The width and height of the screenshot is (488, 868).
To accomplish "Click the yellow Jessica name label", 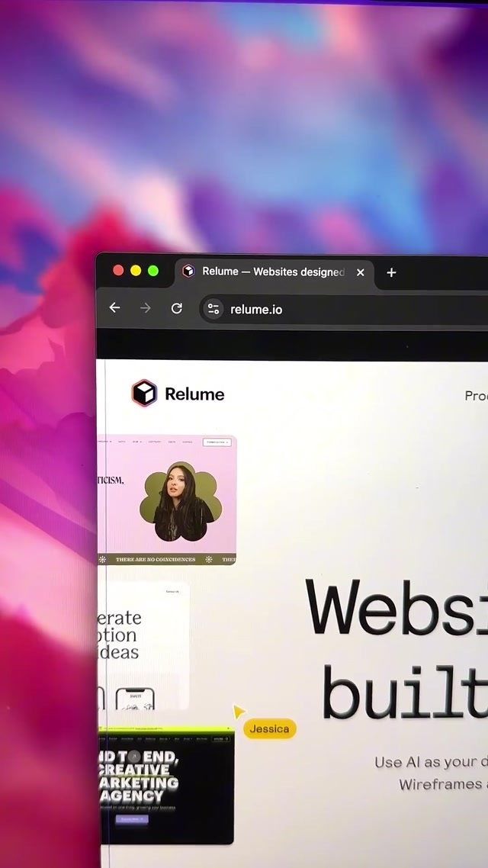I will click(269, 729).
